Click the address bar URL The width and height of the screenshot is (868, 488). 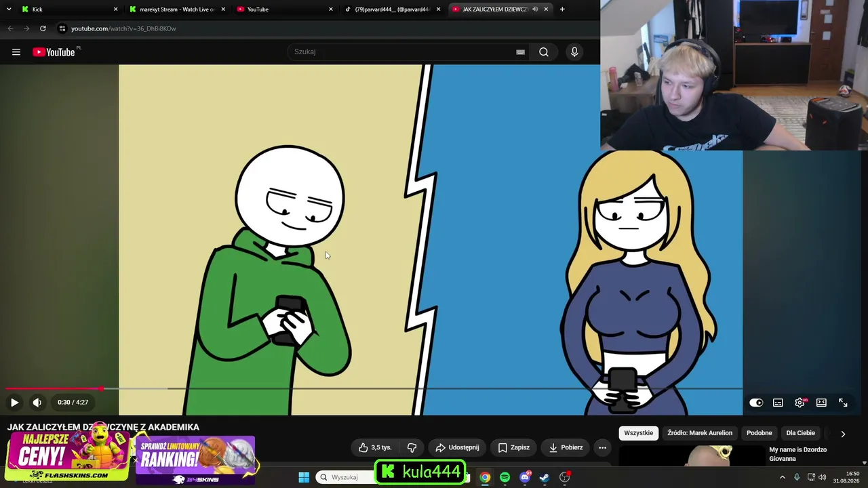tap(123, 28)
